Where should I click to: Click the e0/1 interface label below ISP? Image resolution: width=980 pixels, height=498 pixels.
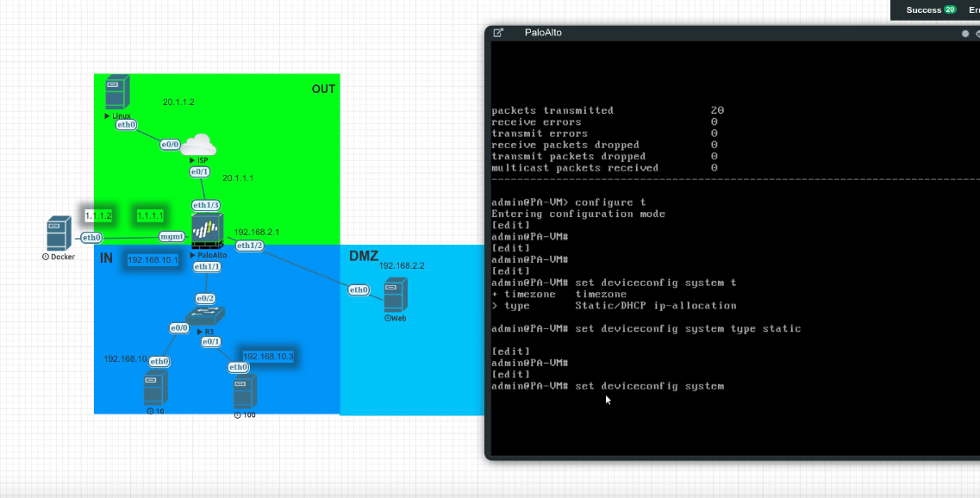click(199, 171)
